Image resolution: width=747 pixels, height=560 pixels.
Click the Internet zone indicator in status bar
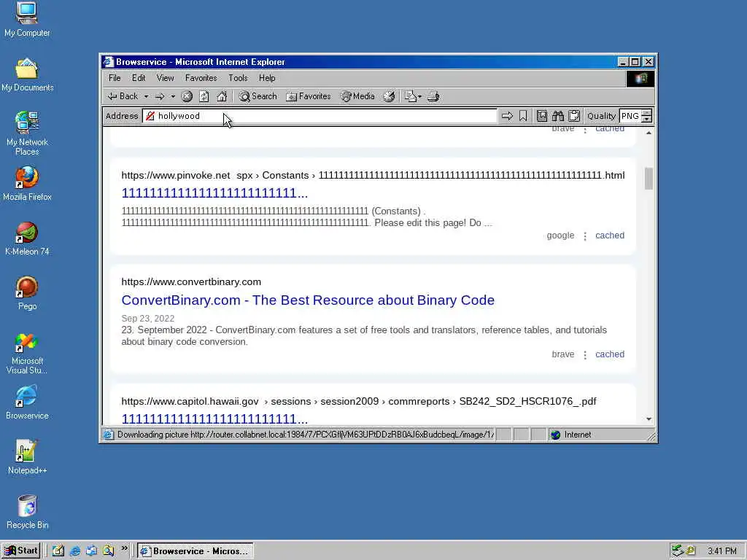[x=572, y=435]
